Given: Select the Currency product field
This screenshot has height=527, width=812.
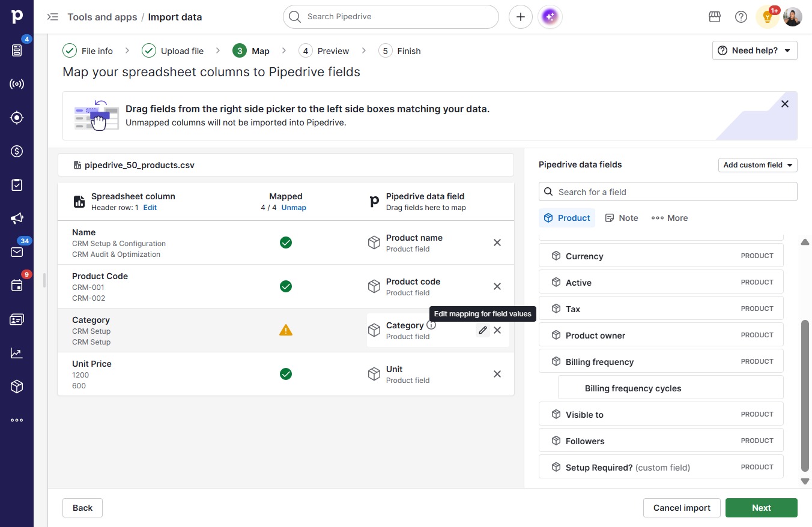Looking at the screenshot, I should click(661, 256).
